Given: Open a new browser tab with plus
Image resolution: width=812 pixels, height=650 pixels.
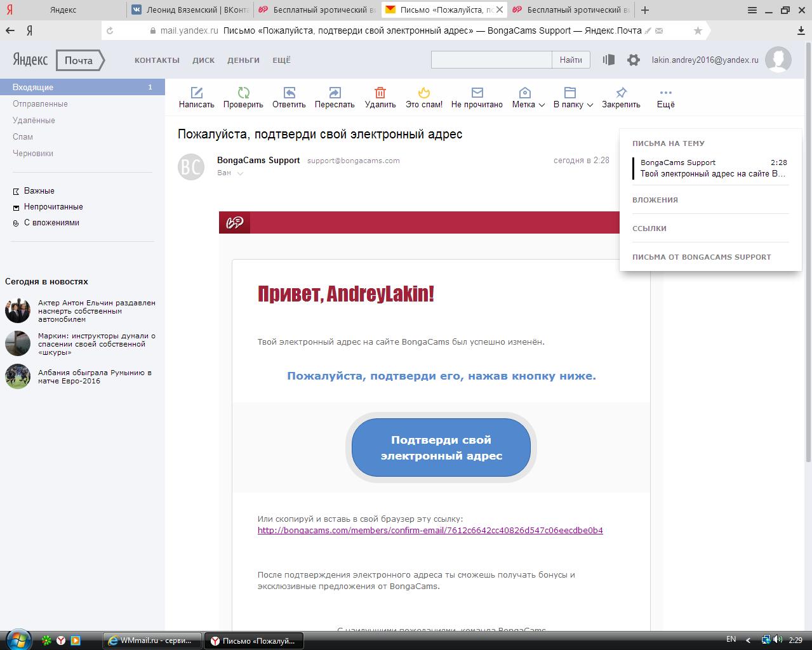Looking at the screenshot, I should pos(645,10).
